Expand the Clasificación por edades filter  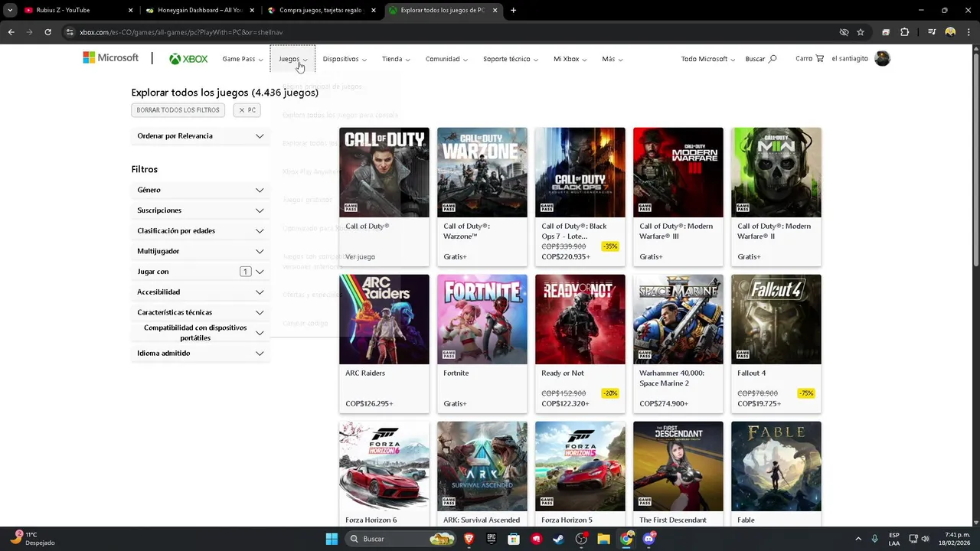coord(200,230)
